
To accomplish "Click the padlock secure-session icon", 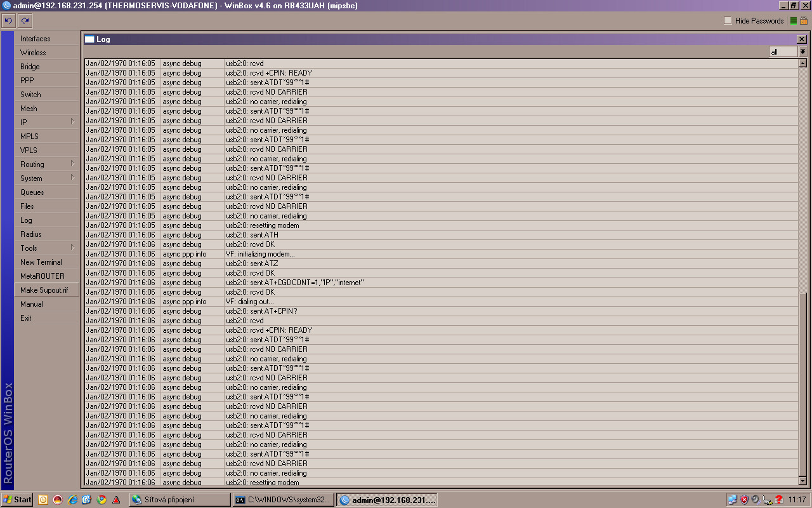I will [x=804, y=20].
